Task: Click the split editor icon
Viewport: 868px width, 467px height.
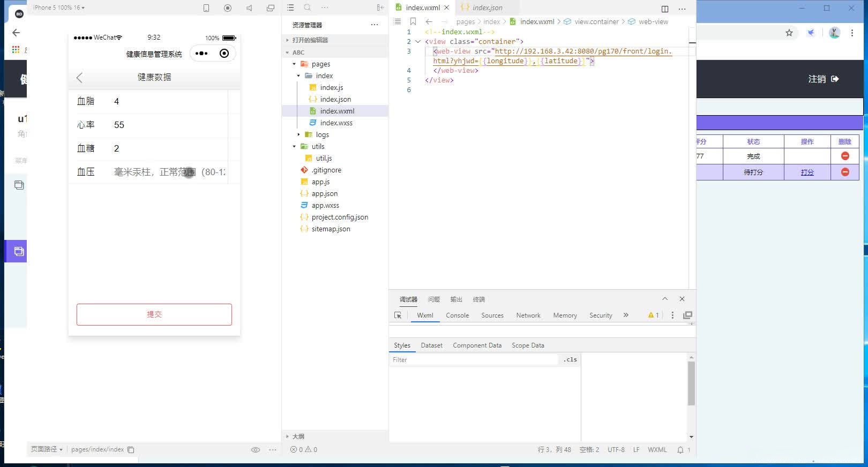Action: pyautogui.click(x=664, y=9)
